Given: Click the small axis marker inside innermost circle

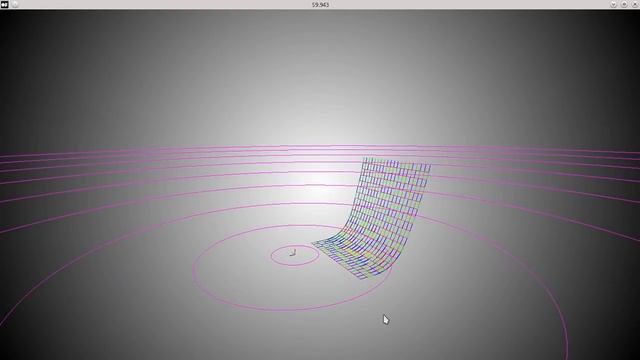Looking at the screenshot, I should (x=292, y=253).
